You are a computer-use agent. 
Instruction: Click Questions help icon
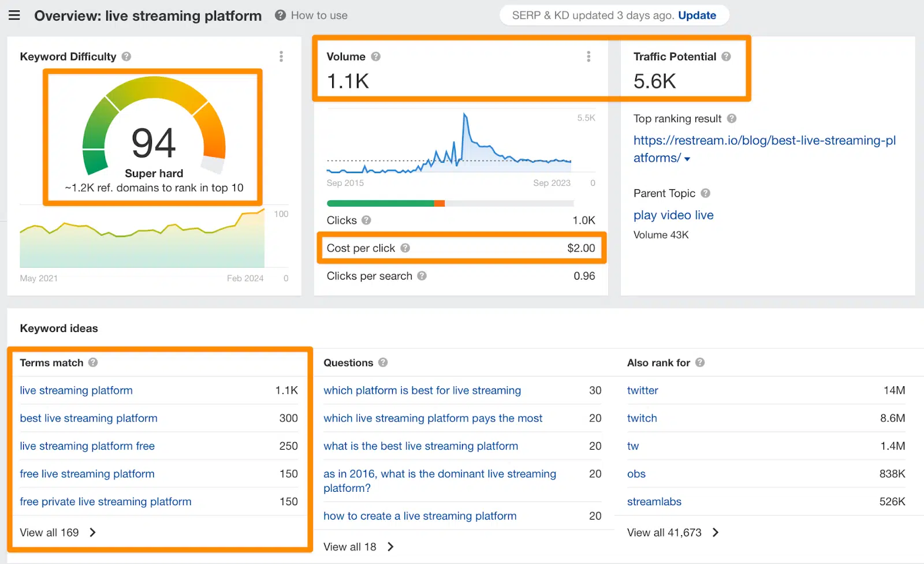coord(383,363)
